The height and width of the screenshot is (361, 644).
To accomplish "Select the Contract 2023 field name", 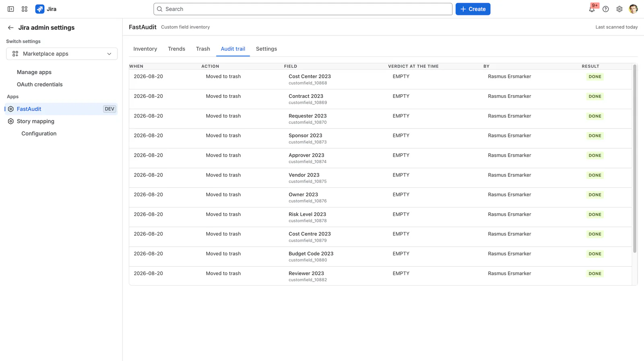I will [x=306, y=96].
